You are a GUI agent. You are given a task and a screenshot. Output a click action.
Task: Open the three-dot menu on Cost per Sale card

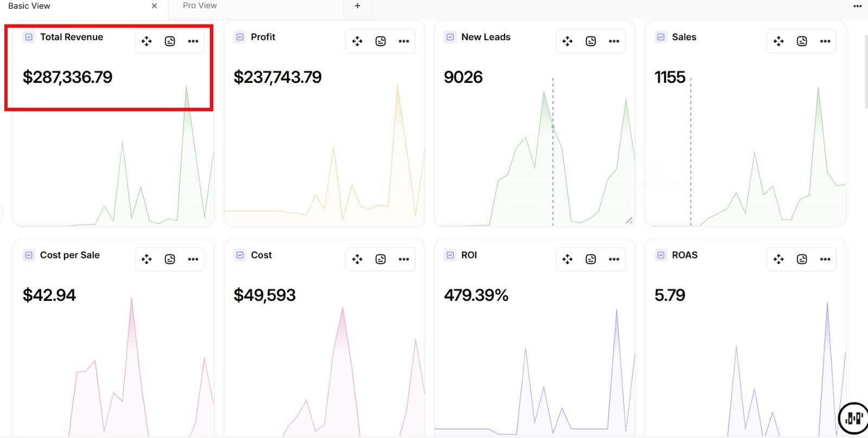[193, 259]
